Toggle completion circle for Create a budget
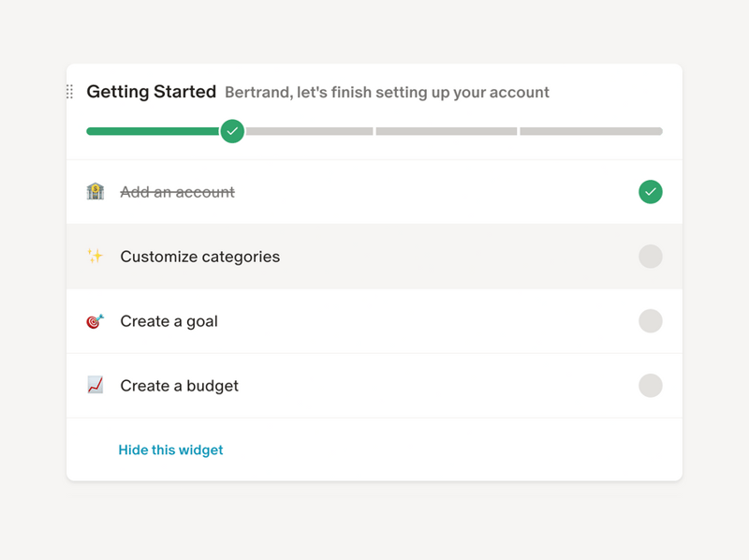Screen dimensions: 749x560 (651, 386)
